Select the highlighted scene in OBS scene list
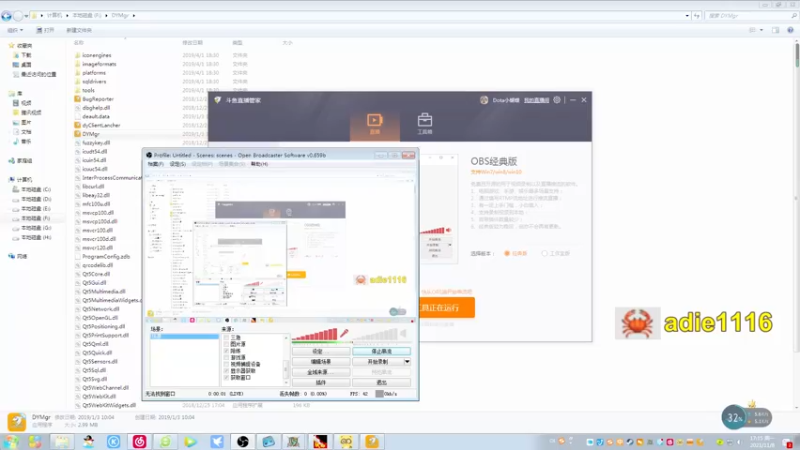Screen dimensions: 800x450 pyautogui.click(x=184, y=337)
